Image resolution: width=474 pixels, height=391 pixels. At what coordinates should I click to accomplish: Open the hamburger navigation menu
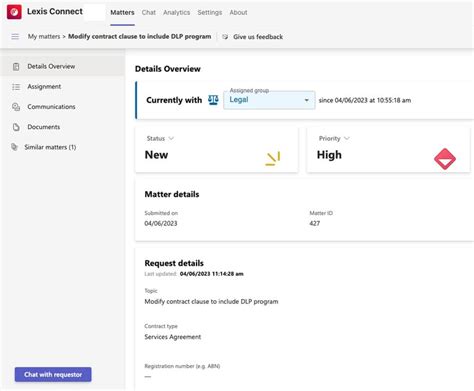click(15, 37)
